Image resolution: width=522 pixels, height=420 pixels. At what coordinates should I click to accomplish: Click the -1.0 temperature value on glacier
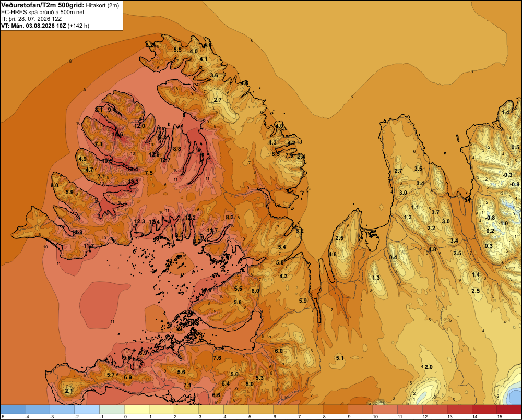click(503, 223)
